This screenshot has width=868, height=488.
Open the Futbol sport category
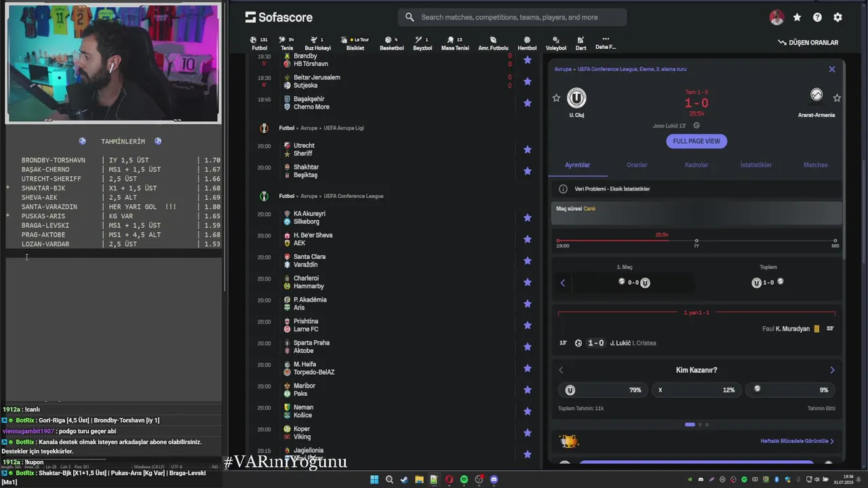[x=259, y=43]
